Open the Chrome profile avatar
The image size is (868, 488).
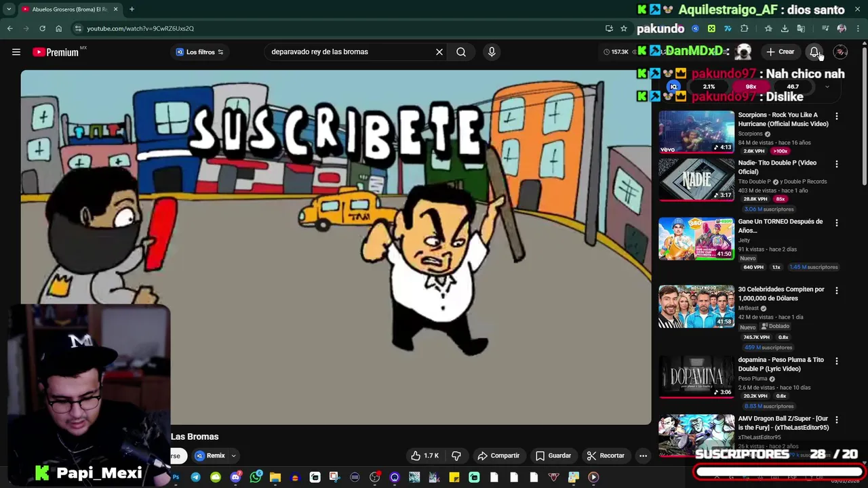pyautogui.click(x=842, y=28)
